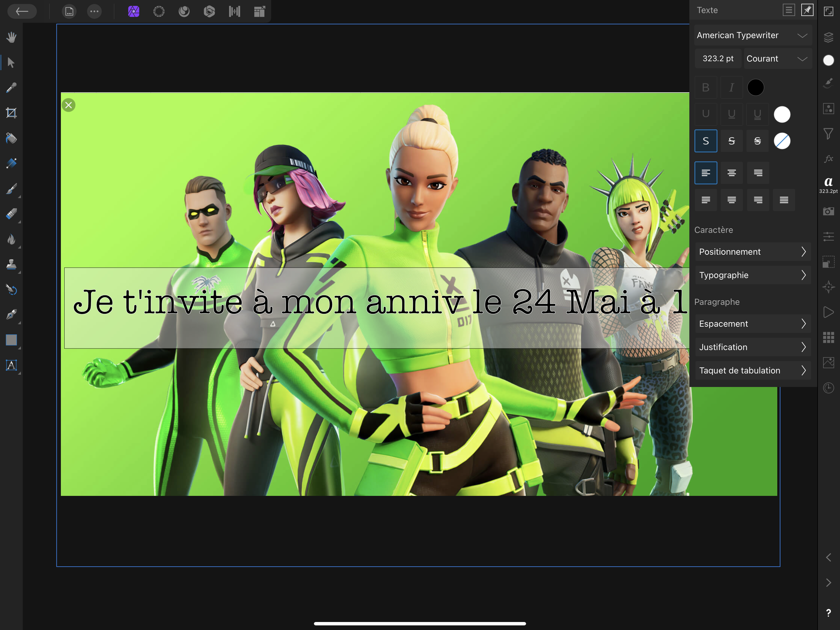Screen dimensions: 840x630
Task: Expand the Typographie section
Action: coord(753,275)
